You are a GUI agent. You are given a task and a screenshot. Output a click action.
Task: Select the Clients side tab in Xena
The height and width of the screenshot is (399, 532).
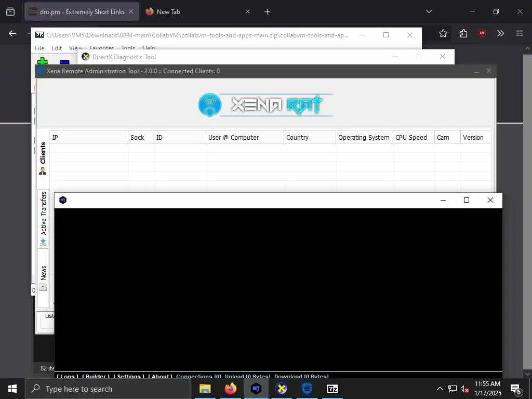tap(43, 158)
